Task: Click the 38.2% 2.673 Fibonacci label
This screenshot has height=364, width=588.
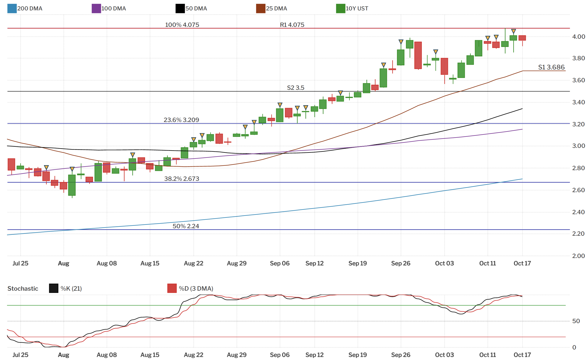Action: tap(181, 179)
